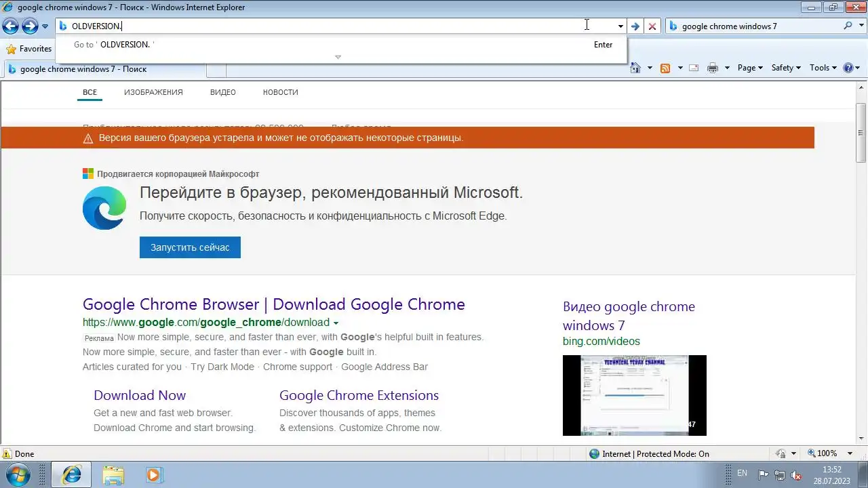Viewport: 868px width, 488px height.
Task: Click the muted volume speaker tray icon
Action: [x=797, y=475]
